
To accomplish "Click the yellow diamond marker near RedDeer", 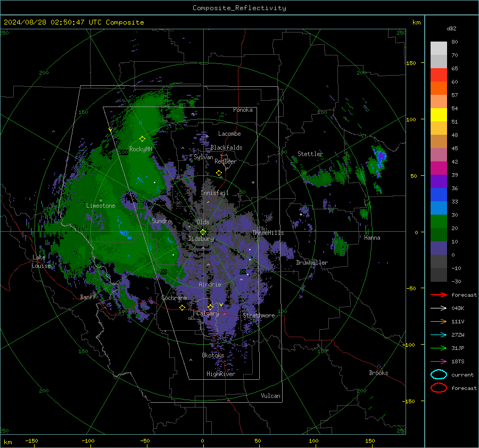I will pyautogui.click(x=219, y=173).
